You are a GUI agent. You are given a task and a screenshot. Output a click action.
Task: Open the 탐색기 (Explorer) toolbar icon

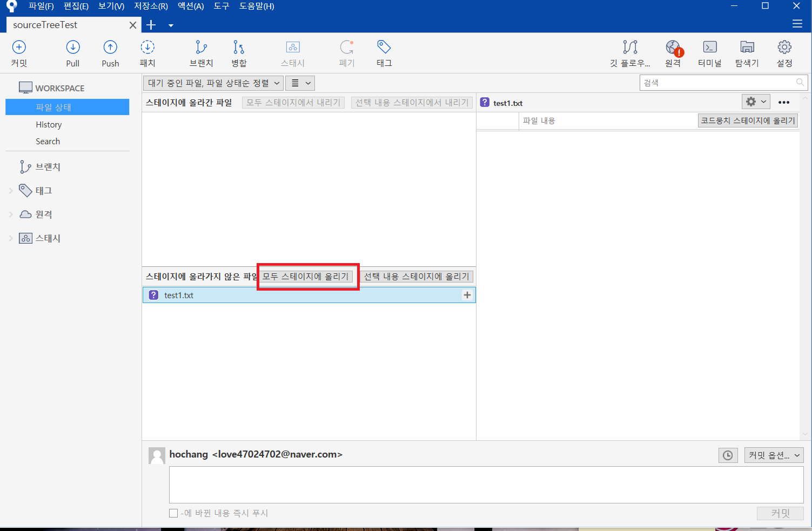point(747,48)
